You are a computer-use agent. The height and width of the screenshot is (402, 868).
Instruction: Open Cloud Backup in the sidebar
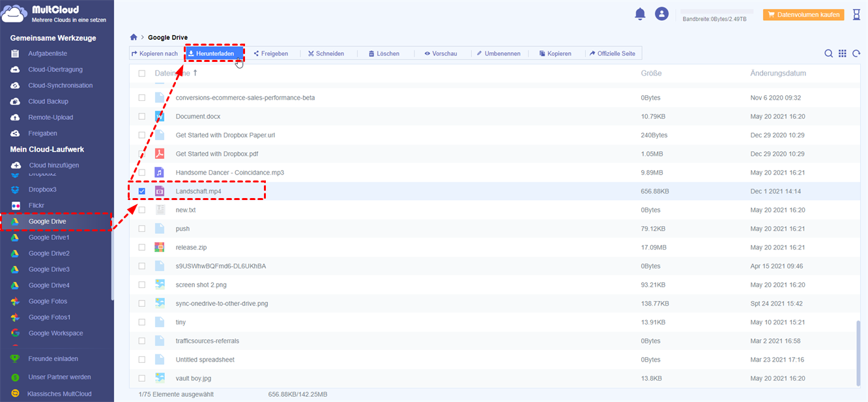coord(48,102)
